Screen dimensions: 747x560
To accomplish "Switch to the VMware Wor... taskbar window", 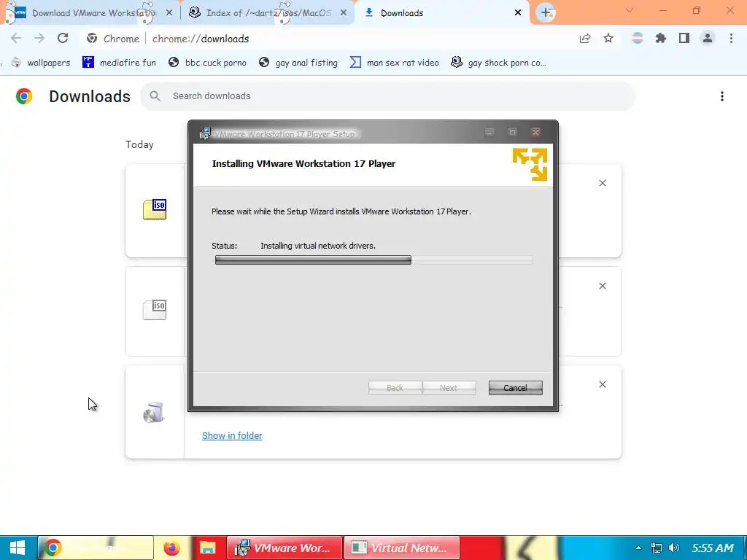I will pos(285,548).
